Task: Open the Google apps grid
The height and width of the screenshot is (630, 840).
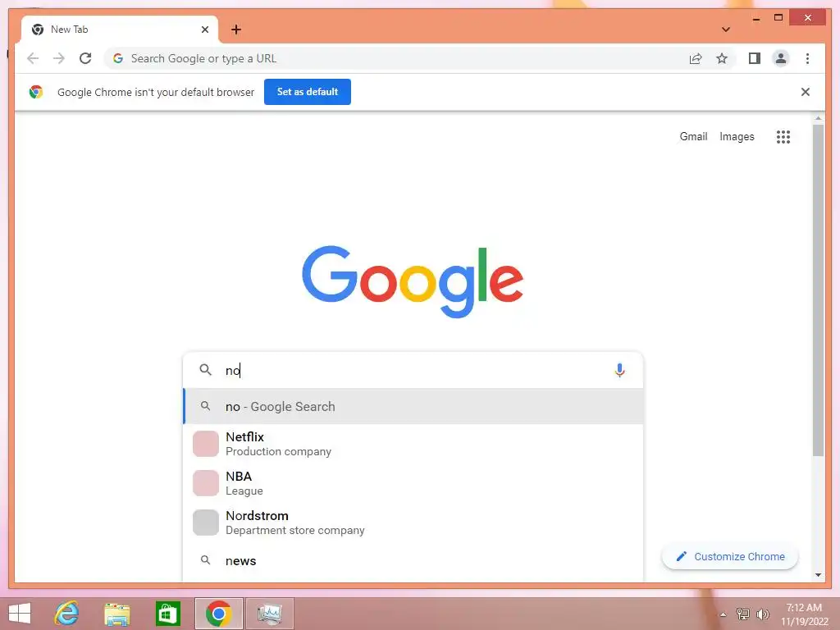Action: 783,137
